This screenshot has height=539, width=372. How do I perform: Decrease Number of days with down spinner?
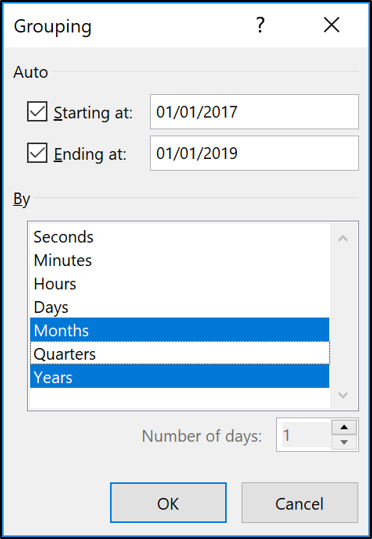(344, 442)
